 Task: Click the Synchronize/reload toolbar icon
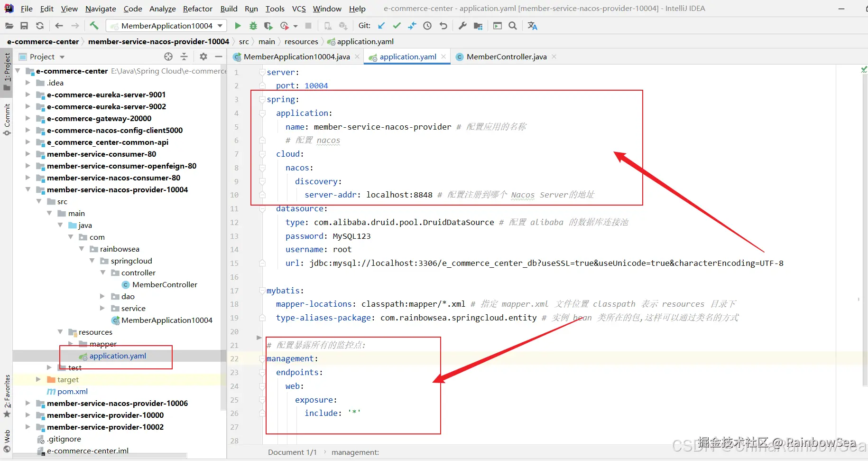[x=40, y=26]
